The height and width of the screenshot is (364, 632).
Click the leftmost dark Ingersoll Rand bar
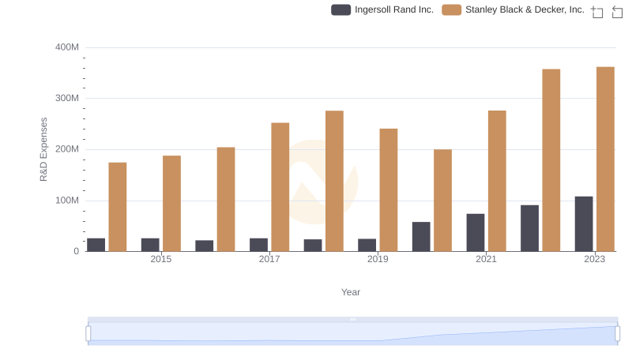tap(96, 245)
